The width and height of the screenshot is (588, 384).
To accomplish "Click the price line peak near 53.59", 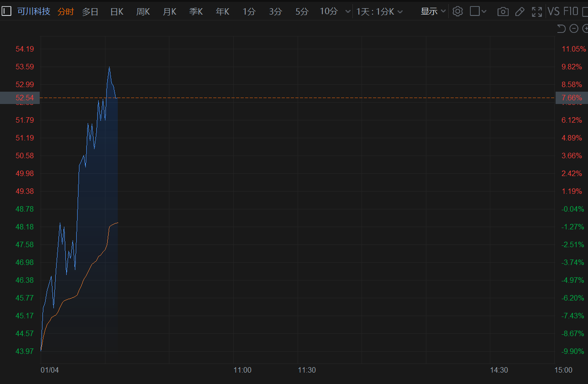I will pyautogui.click(x=109, y=67).
